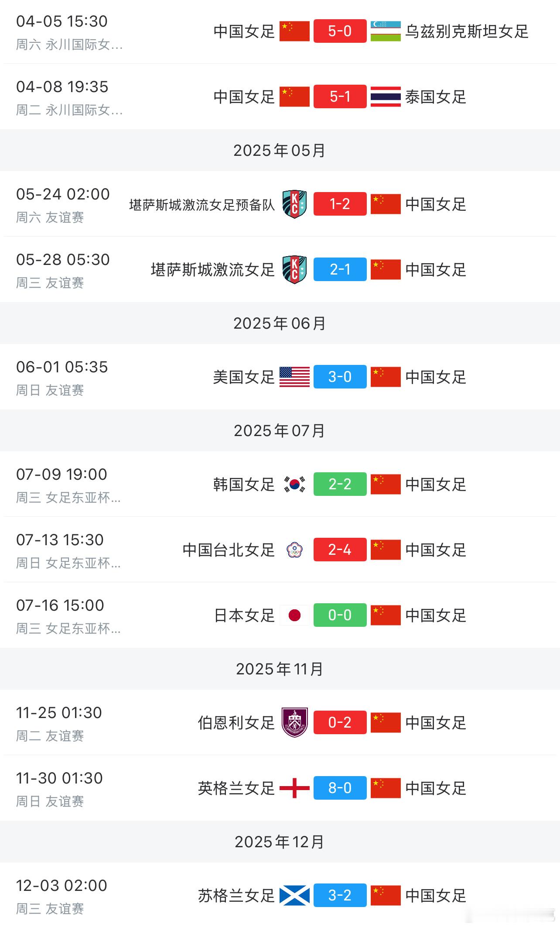Open the 5-0 score against Uzbekistan

click(340, 31)
